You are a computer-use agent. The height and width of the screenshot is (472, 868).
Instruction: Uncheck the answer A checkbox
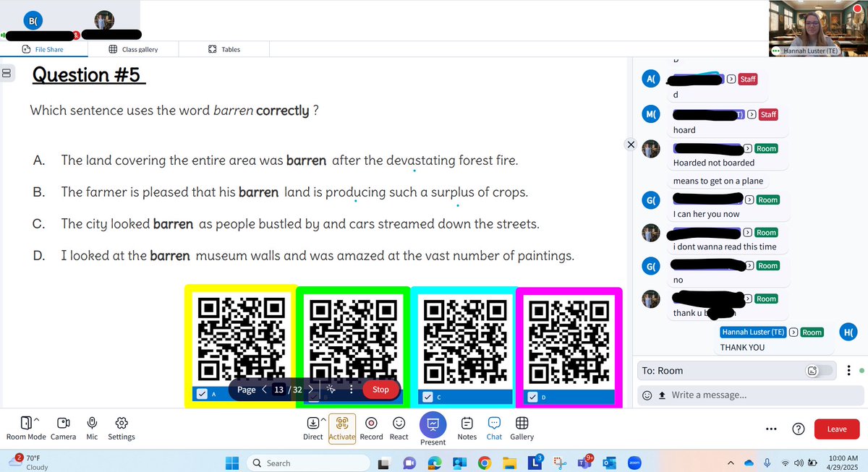pos(202,394)
